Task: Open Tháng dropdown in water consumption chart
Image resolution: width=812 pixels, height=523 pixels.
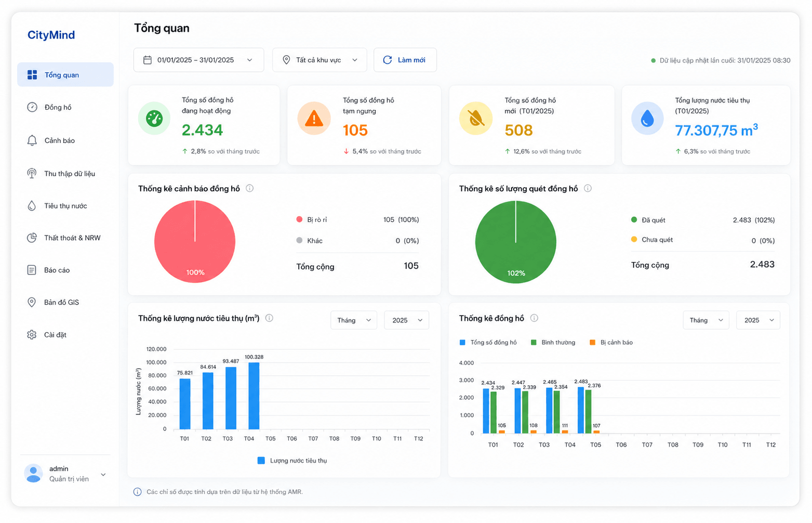Action: coord(354,320)
